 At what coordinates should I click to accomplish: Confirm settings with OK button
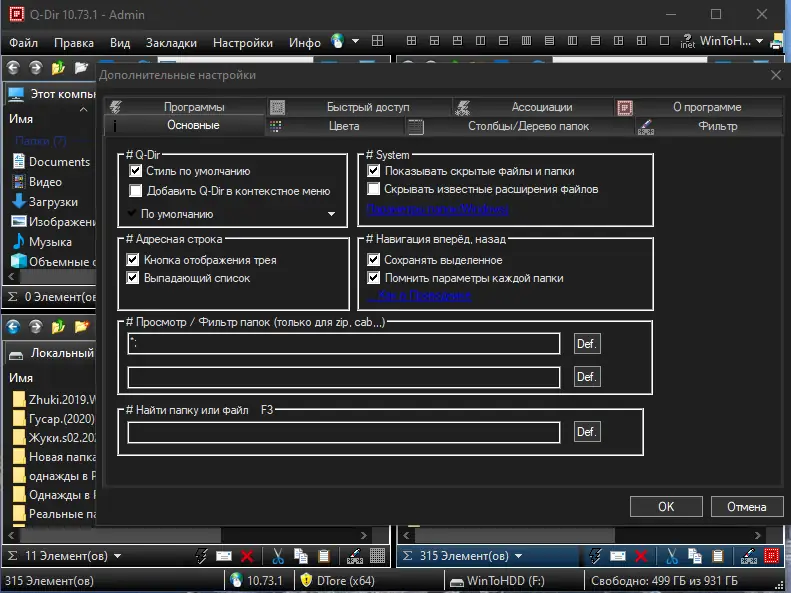pos(666,507)
